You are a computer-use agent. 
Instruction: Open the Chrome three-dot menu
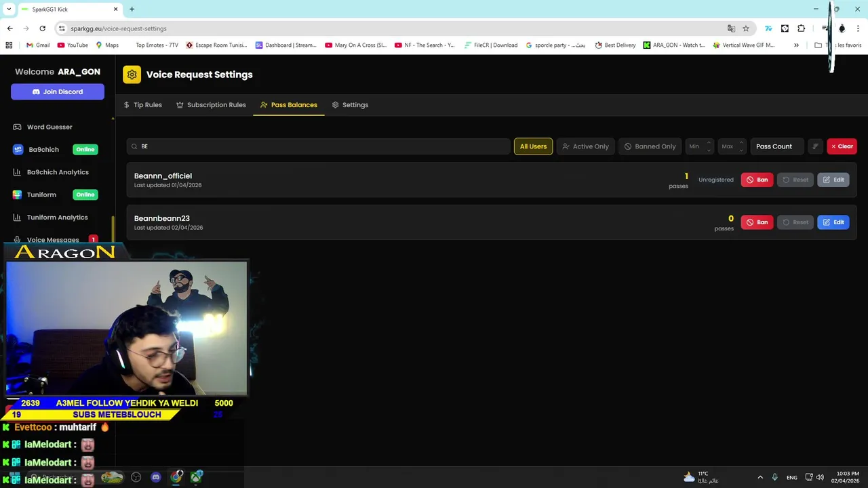coord(858,28)
